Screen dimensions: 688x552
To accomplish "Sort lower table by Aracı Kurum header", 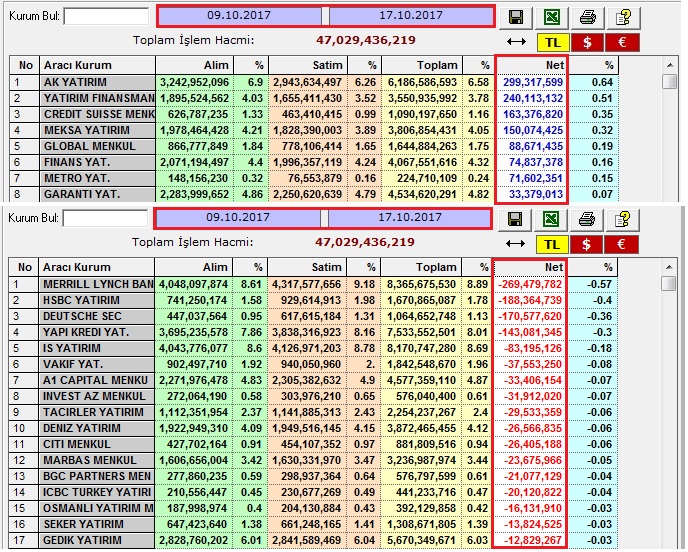I will [x=97, y=267].
